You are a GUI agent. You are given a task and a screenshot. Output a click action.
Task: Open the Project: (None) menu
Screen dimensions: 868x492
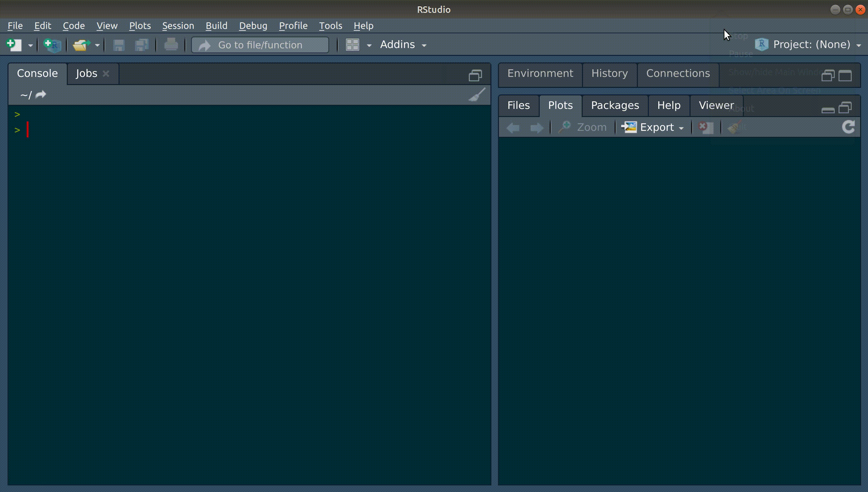point(808,45)
